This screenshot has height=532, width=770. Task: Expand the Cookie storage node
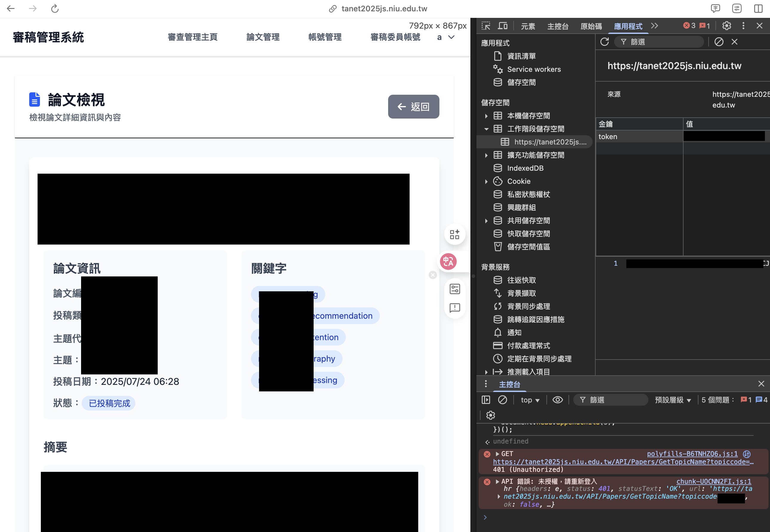point(487,181)
